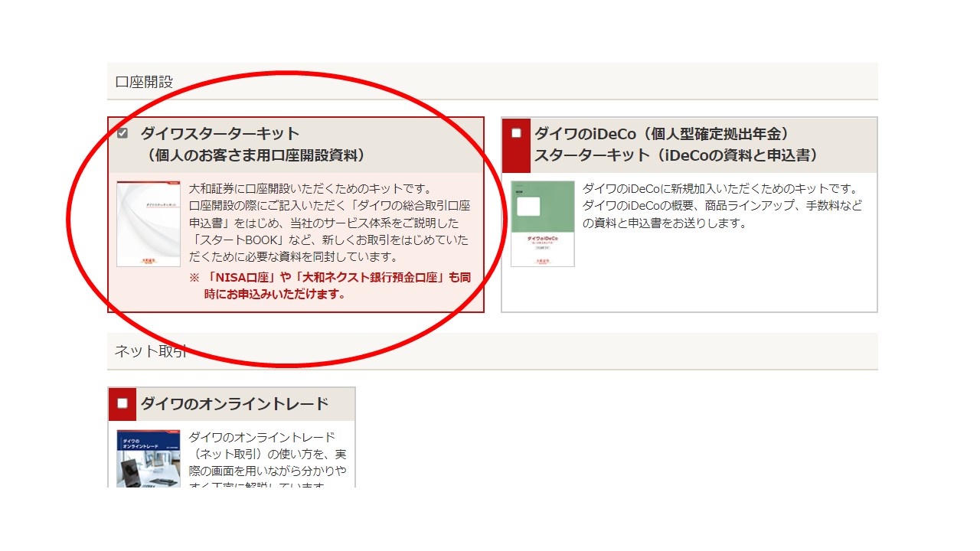This screenshot has width=980, height=551.
Task: Click the green iDeCo brochure thumbnail
Action: click(x=543, y=223)
